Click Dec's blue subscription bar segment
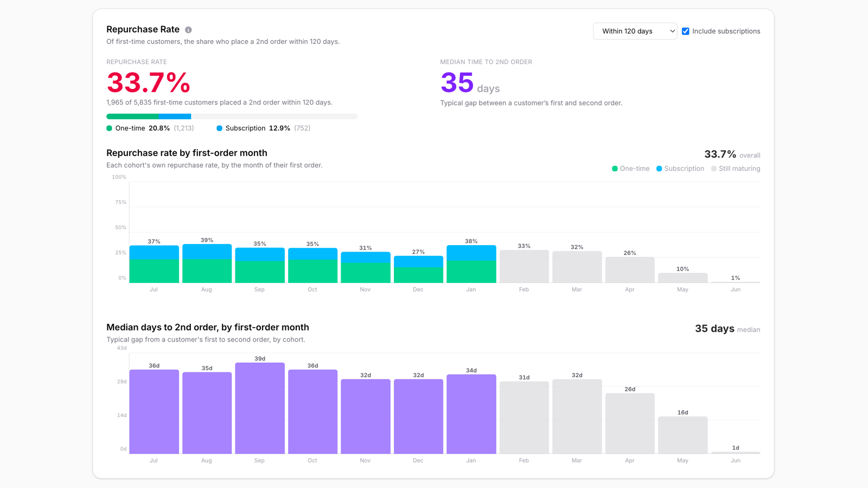 pos(418,262)
